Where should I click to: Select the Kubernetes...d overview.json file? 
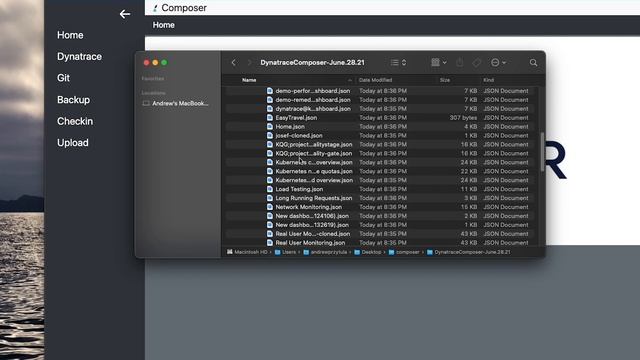tap(314, 180)
